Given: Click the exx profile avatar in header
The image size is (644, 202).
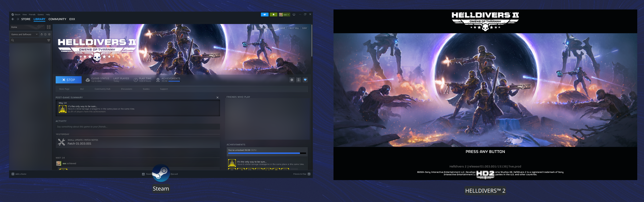Looking at the screenshot, I should coord(281,15).
